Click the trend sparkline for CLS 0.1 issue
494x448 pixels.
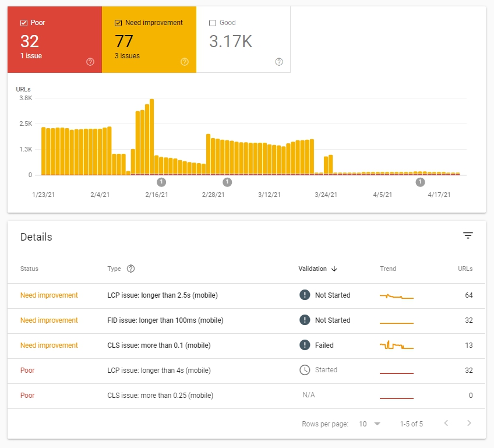[x=396, y=345]
